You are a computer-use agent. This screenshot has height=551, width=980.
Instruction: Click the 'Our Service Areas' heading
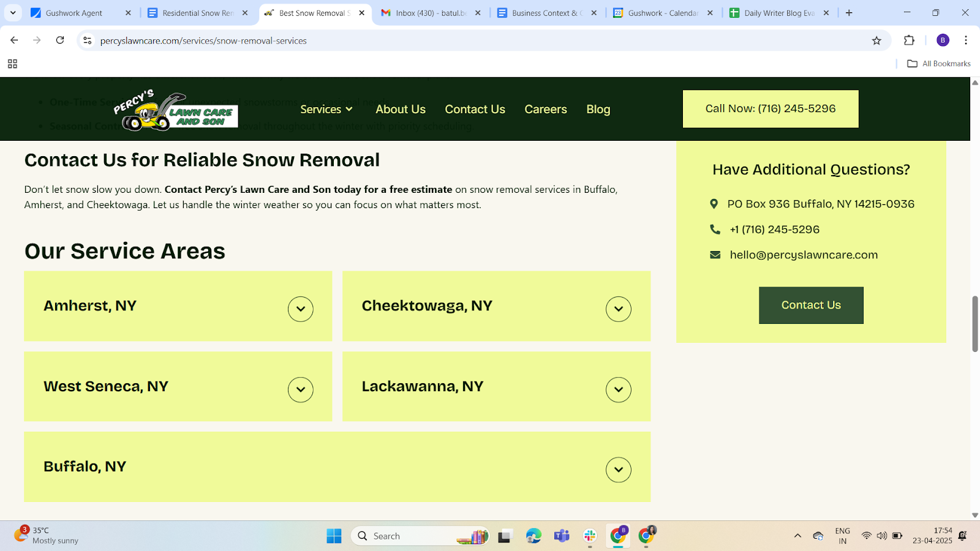125,251
